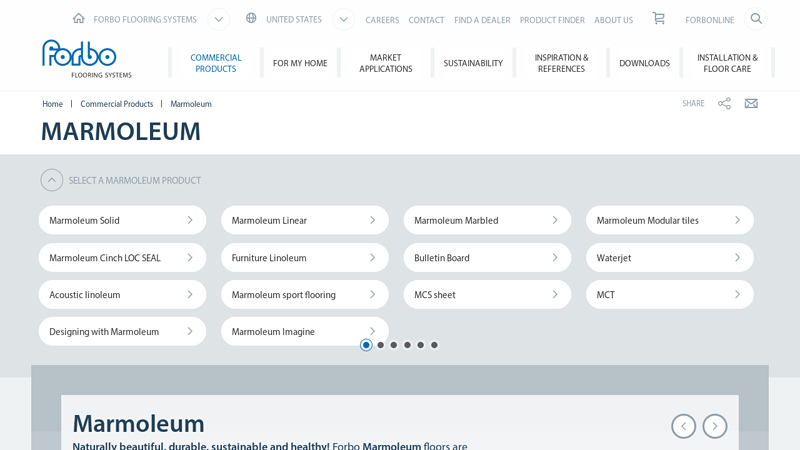Visit the About Us link
Viewport: 800px width, 450px height.
coord(613,20)
